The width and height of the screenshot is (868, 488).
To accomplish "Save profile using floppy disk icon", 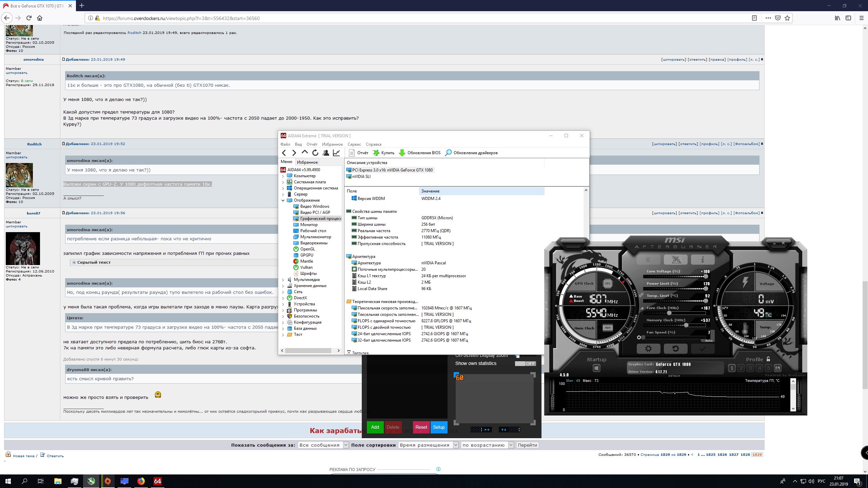I will [x=777, y=368].
